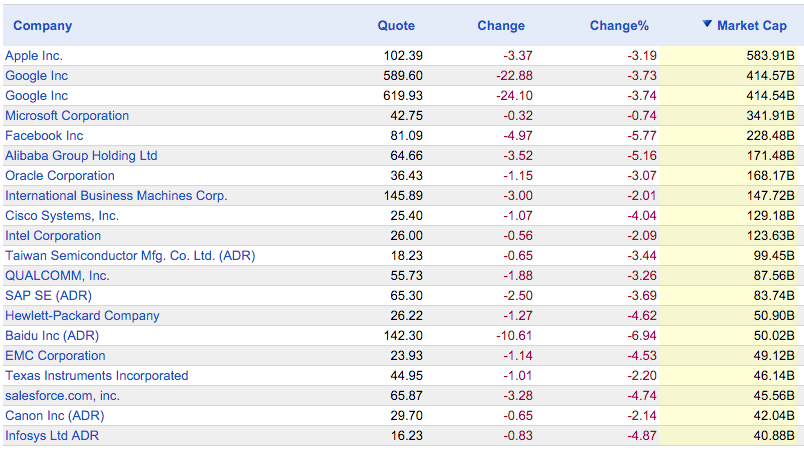The image size is (804, 451).
Task: Sort by the Quote column header
Action: 396,26
